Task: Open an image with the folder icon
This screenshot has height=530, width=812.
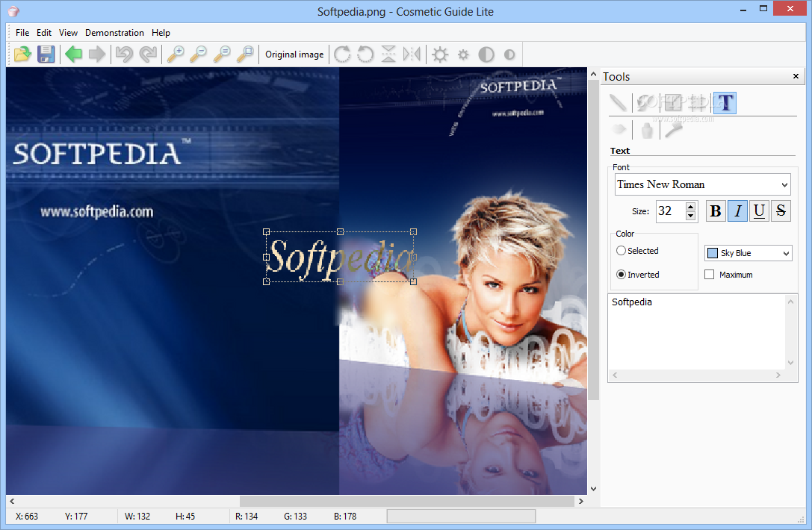Action: tap(22, 54)
